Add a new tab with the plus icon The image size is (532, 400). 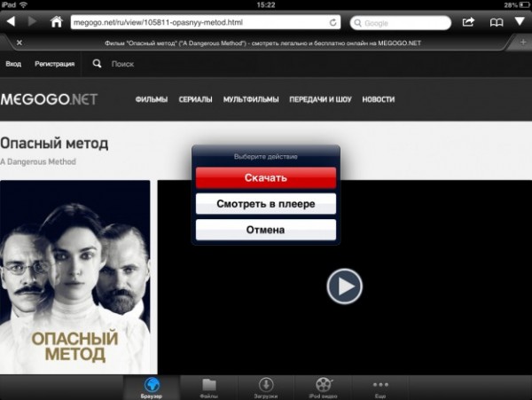pos(522,43)
